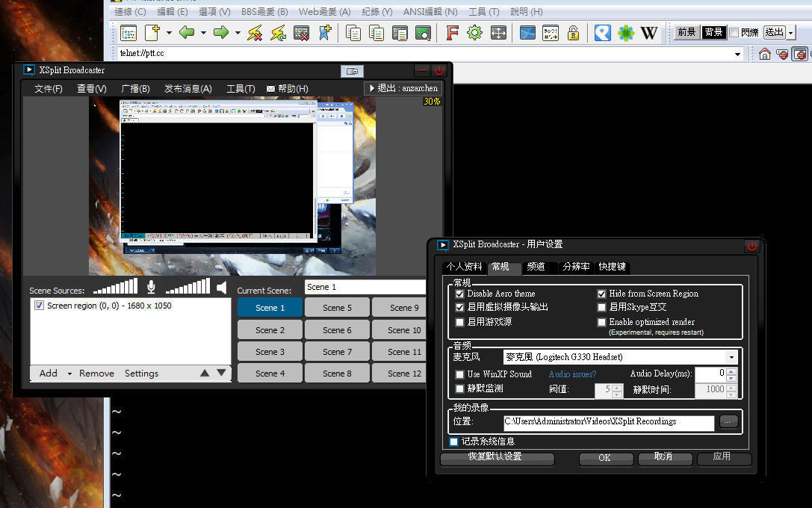Image resolution: width=812 pixels, height=508 pixels.
Task: Adjust the microphone volume level bars
Action: 116,287
